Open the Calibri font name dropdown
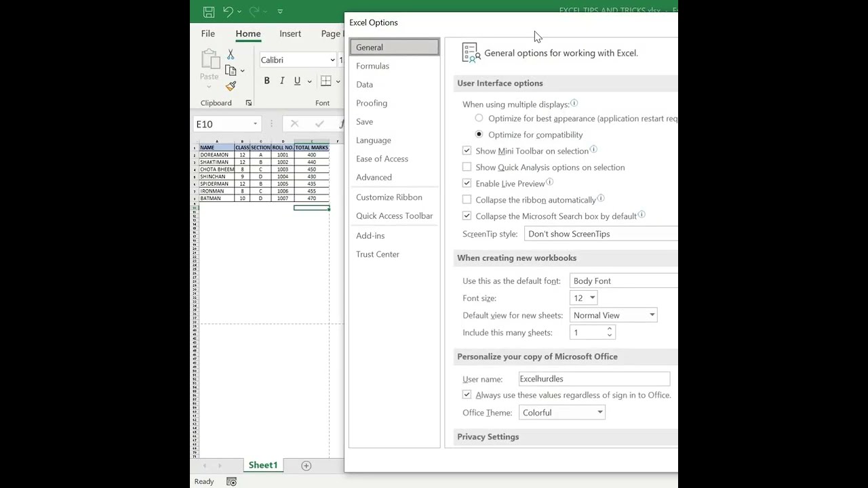Image resolution: width=868 pixels, height=488 pixels. point(332,60)
